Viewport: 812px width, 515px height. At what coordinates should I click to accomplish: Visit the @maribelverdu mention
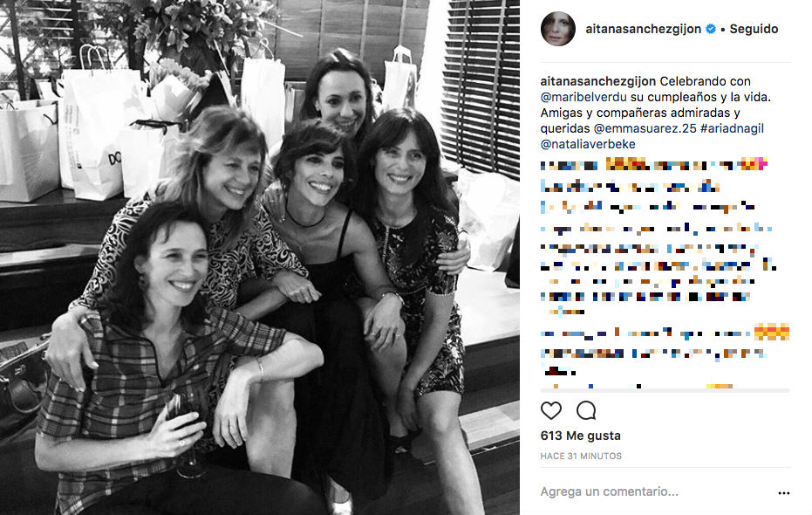[583, 97]
